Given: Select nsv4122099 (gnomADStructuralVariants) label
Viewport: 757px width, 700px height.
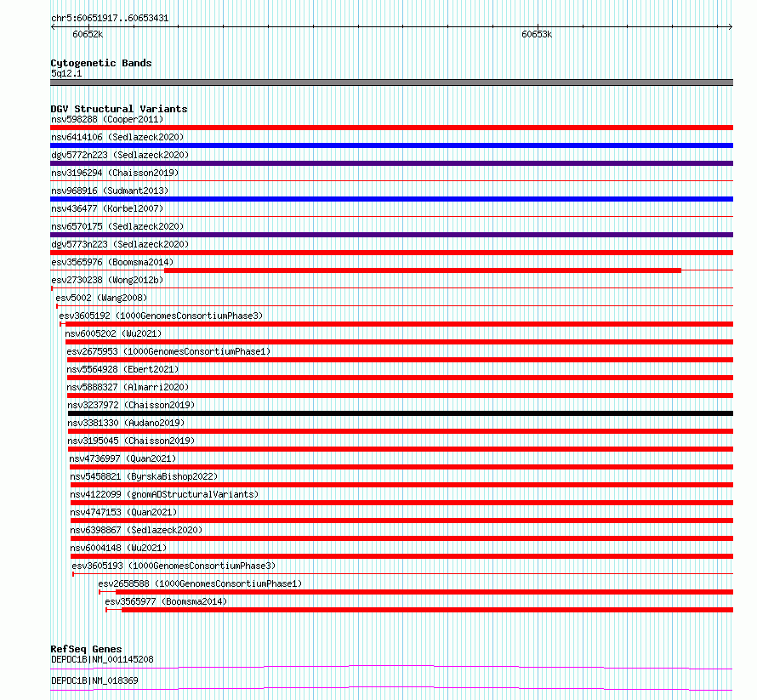Looking at the screenshot, I should coord(164,494).
